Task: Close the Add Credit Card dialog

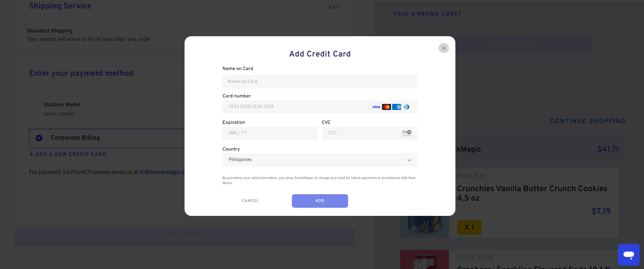Action: [444, 48]
